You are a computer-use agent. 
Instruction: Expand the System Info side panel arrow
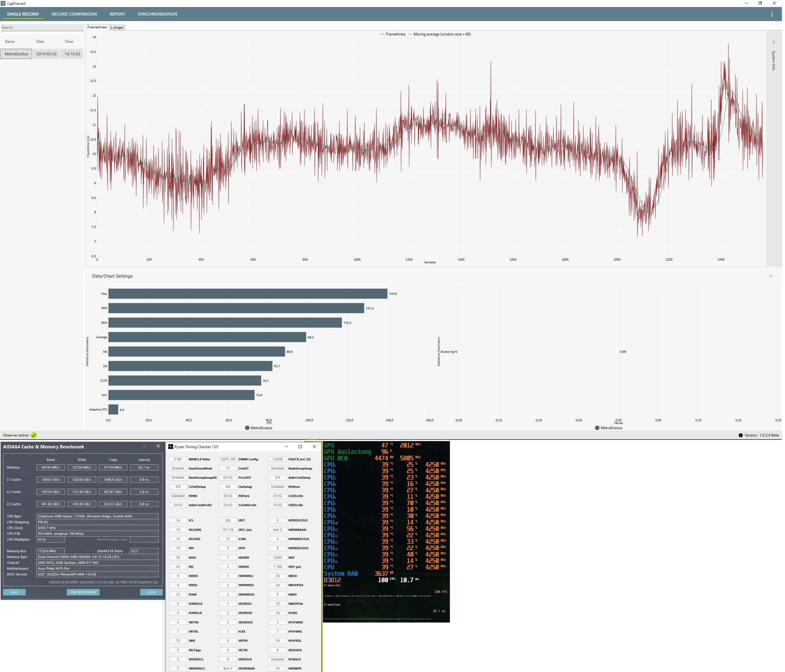click(x=773, y=42)
